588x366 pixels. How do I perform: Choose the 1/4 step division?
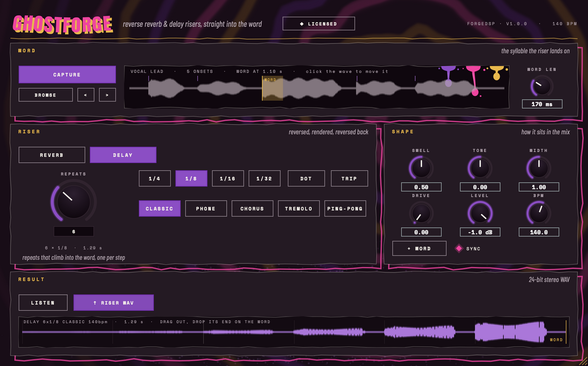click(x=154, y=178)
